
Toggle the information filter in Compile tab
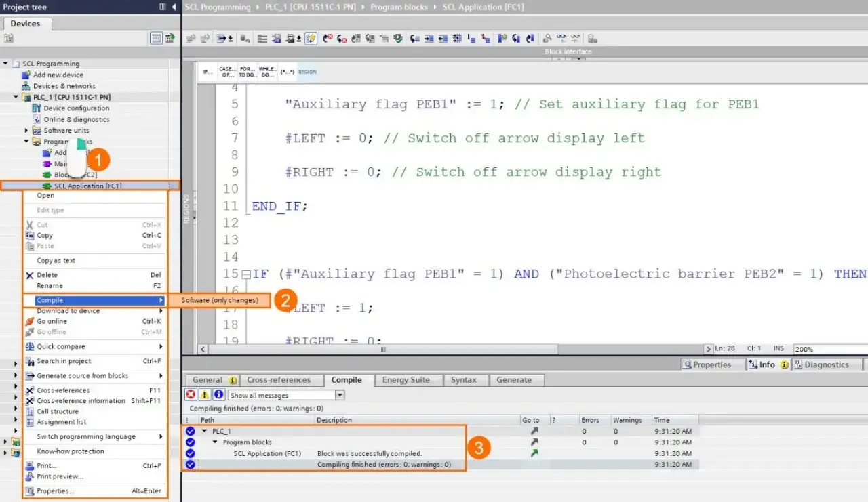coord(218,395)
